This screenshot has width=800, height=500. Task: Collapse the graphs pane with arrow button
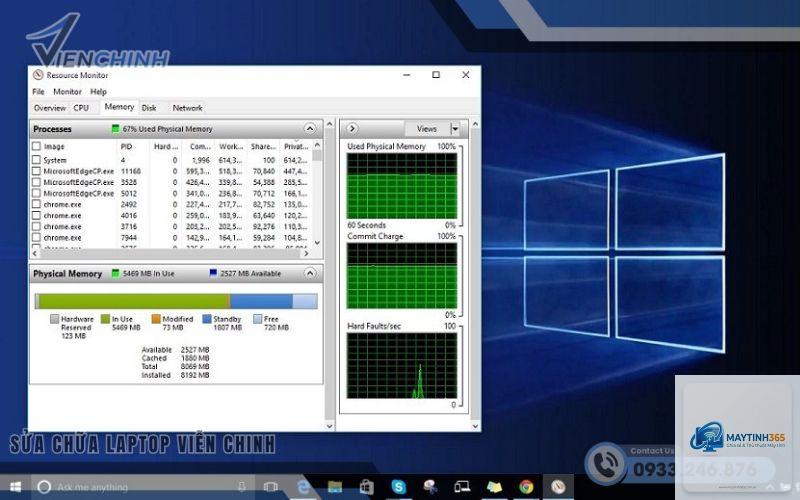352,129
